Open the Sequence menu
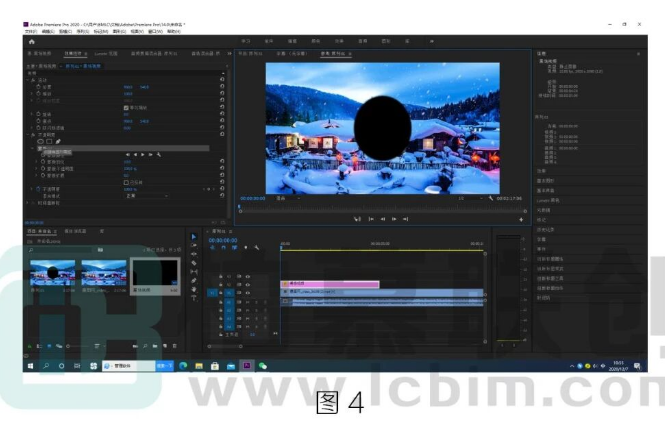The height and width of the screenshot is (429, 665). coord(82,31)
